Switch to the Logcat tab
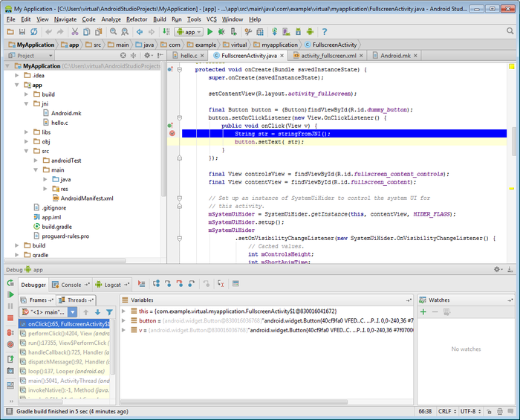This screenshot has height=420, width=520. (x=112, y=285)
